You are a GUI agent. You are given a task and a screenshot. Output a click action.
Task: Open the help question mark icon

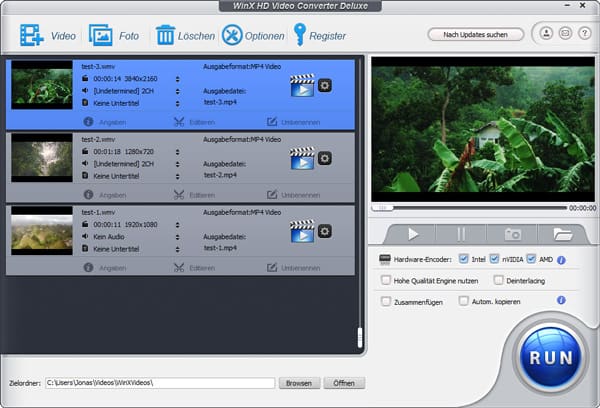click(584, 33)
